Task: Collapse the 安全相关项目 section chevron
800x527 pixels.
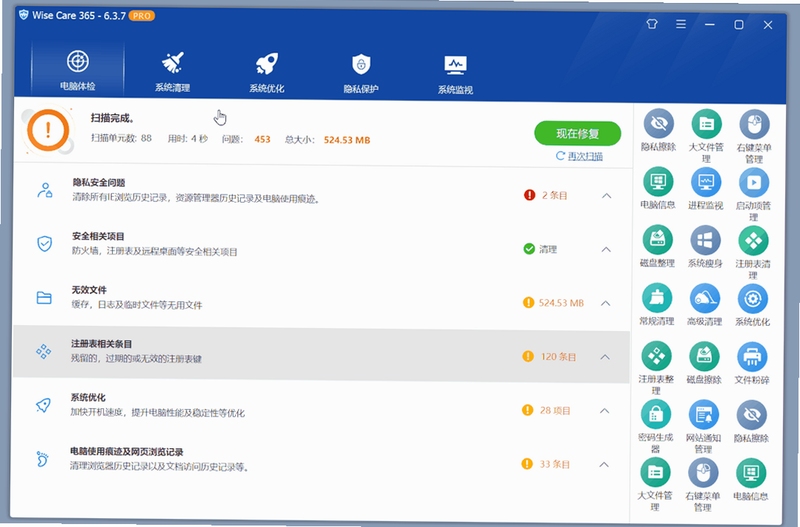Action: tap(606, 249)
